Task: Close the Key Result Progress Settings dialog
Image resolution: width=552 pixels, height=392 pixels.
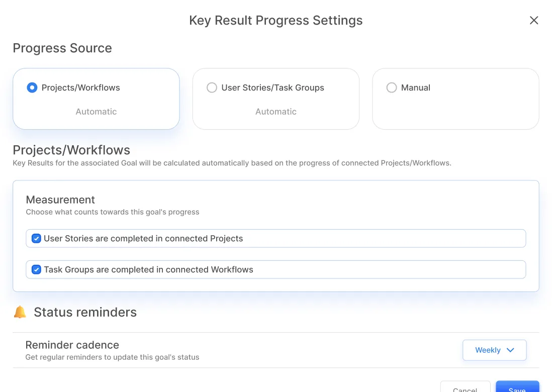Action: 534,20
